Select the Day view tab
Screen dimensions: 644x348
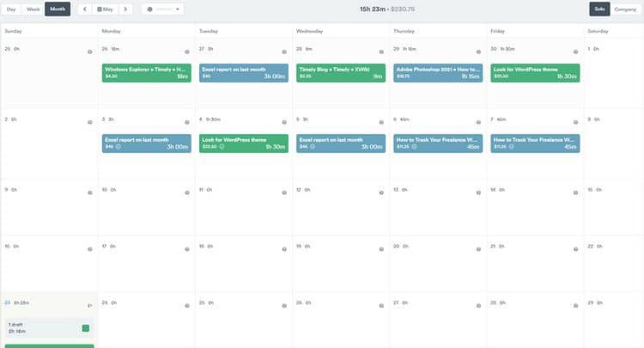click(x=11, y=9)
